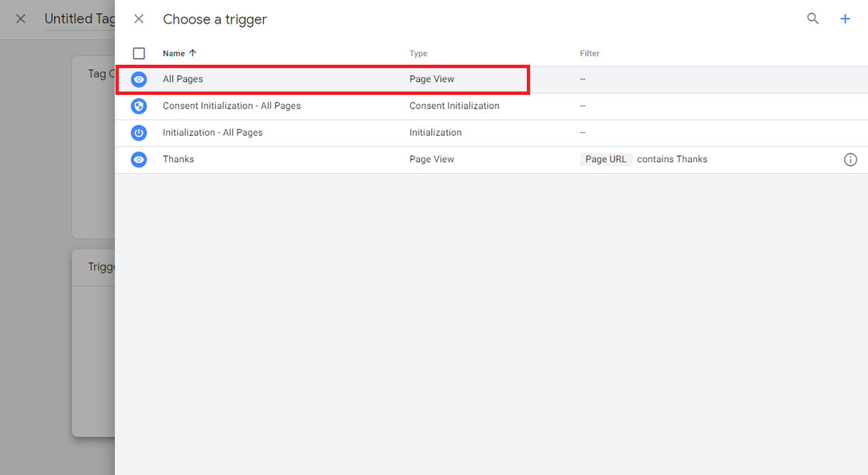Click the Initialization power icon
Viewport: 868px width, 475px height.
pos(139,132)
